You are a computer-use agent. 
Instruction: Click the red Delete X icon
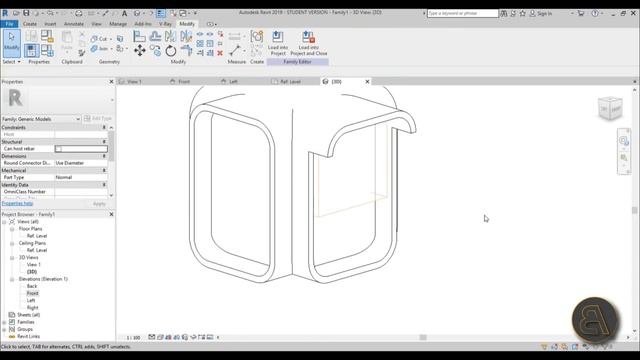(220, 53)
